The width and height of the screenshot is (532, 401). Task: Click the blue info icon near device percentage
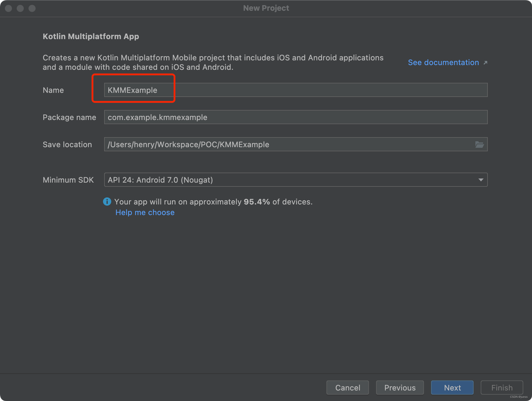[107, 202]
